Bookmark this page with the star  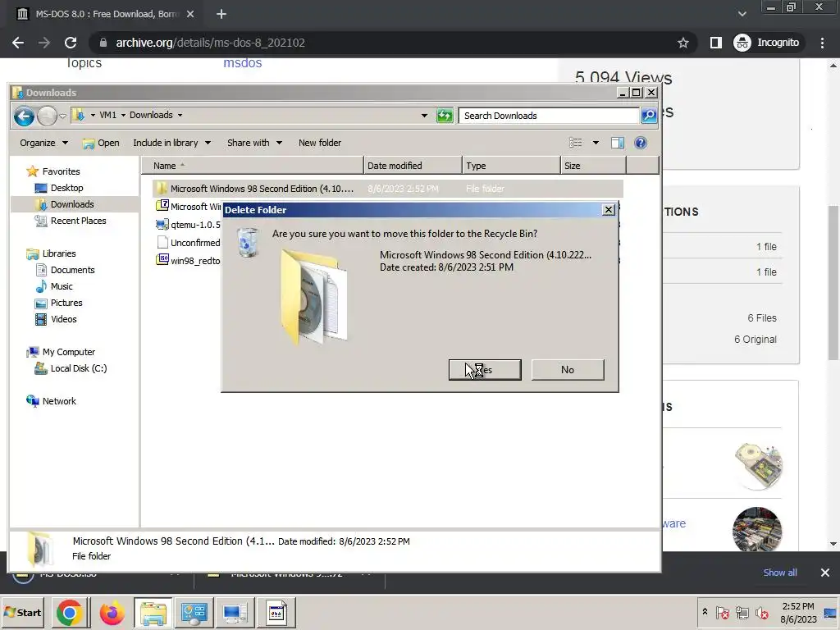682,43
